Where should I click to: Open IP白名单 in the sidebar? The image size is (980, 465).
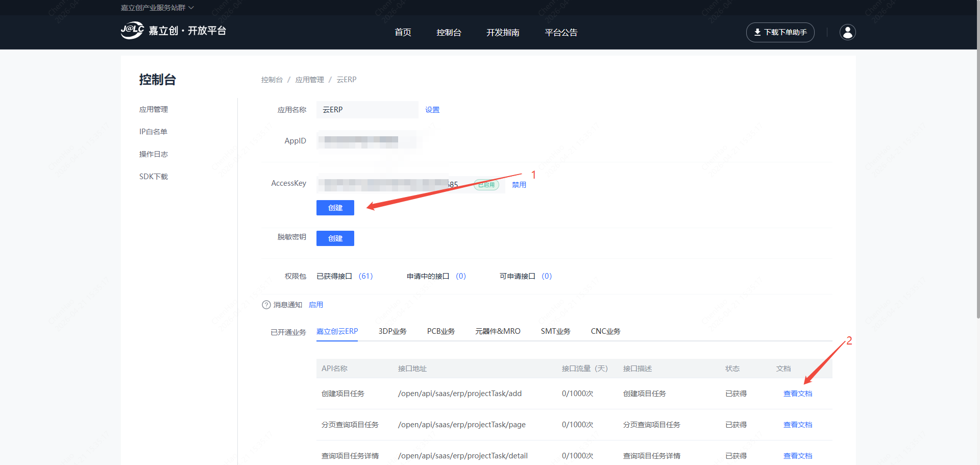tap(153, 132)
